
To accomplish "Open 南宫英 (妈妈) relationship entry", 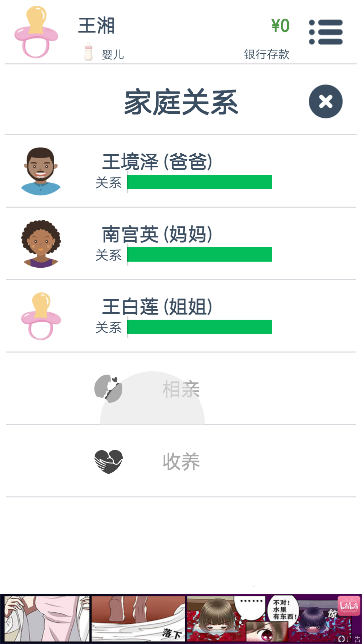I will click(x=181, y=244).
